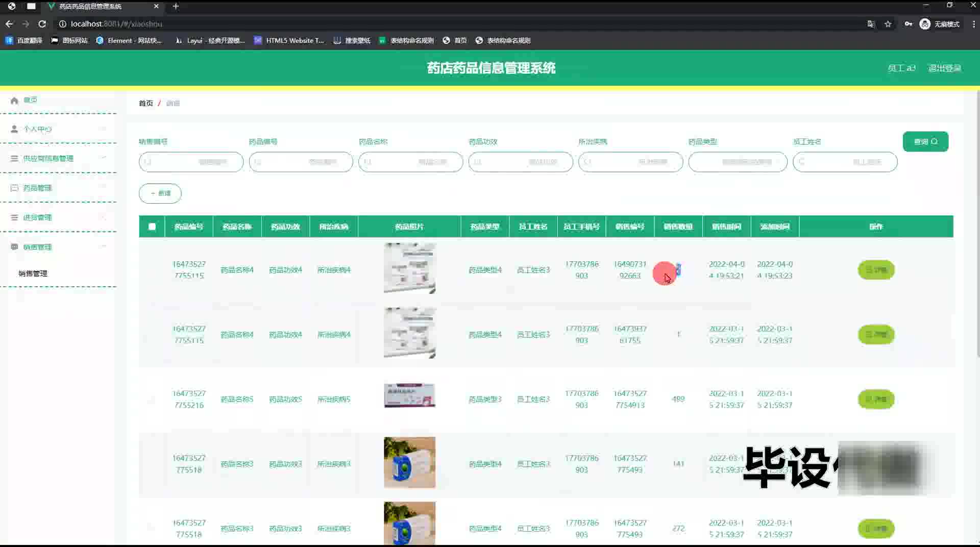Click 退出登录 to log out
This screenshot has height=547, width=980.
[x=945, y=68]
